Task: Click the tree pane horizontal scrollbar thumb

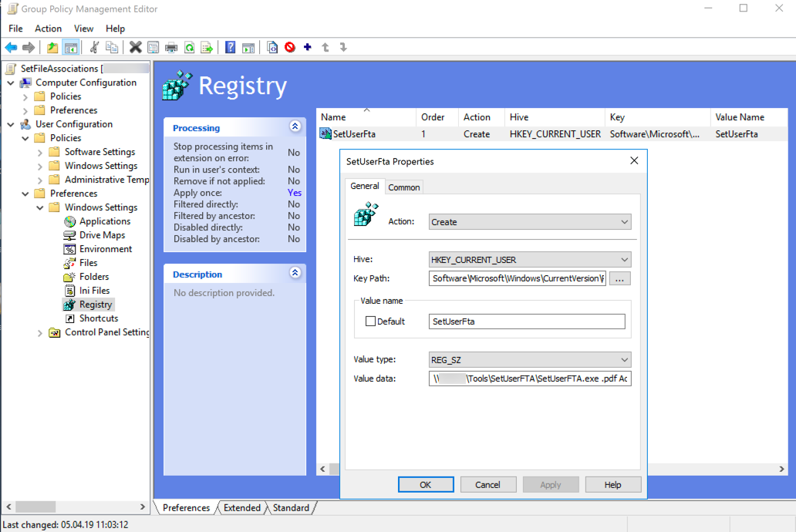Action: 35,507
